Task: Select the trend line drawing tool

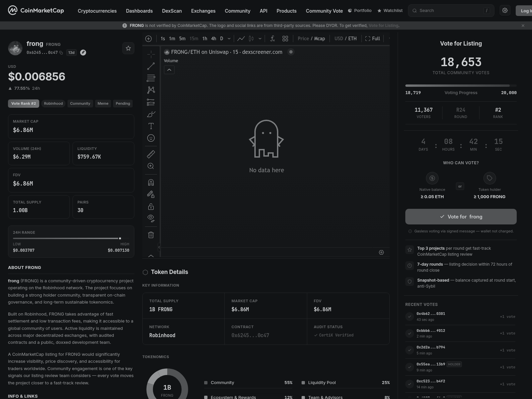Action: click(151, 66)
